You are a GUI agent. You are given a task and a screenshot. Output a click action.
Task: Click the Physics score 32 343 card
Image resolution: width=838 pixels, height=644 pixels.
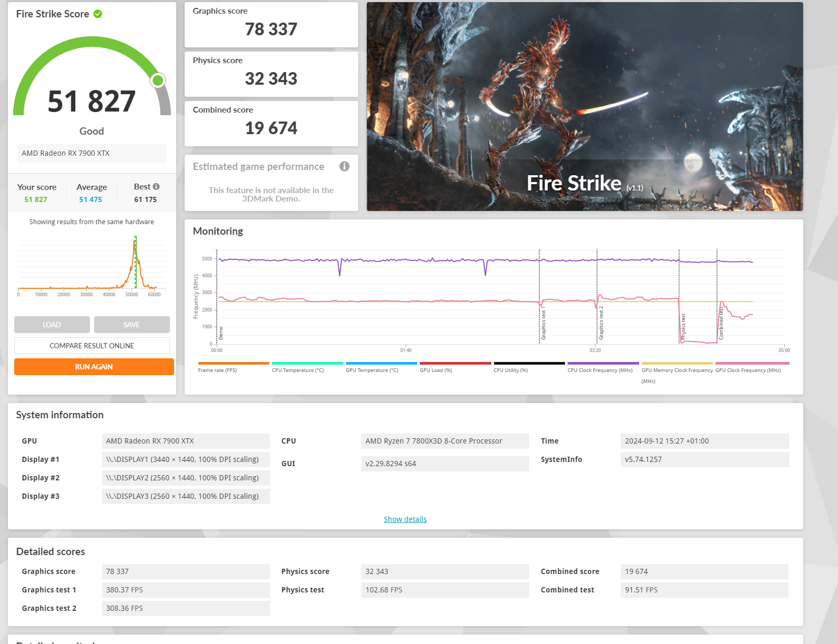[x=271, y=74]
